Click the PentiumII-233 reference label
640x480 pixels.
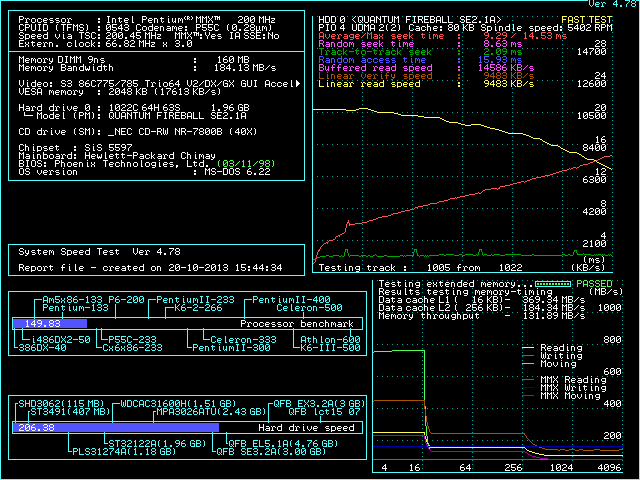click(x=196, y=300)
